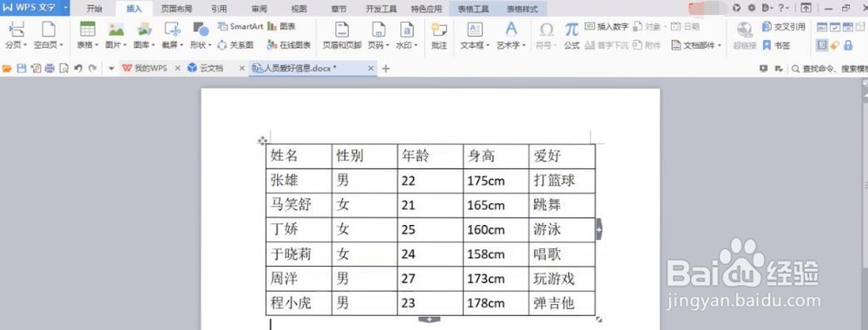Open the 表格 insert table tool

point(88,36)
